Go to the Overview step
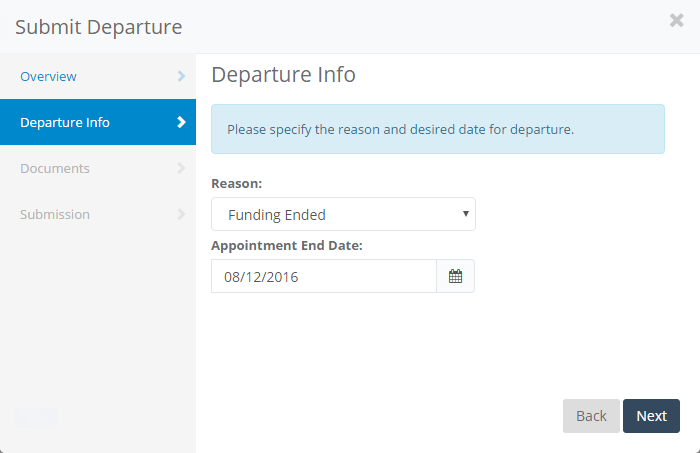700x453 pixels. pos(48,76)
